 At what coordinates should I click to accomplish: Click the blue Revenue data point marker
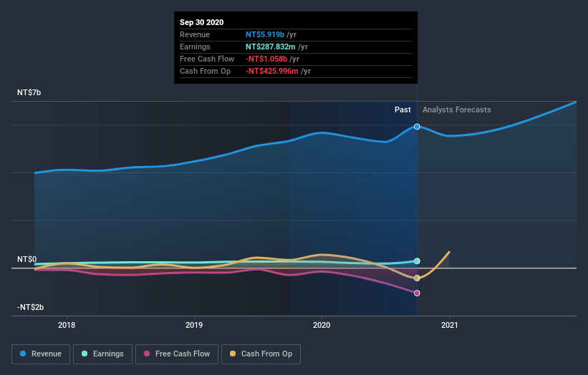click(x=417, y=127)
